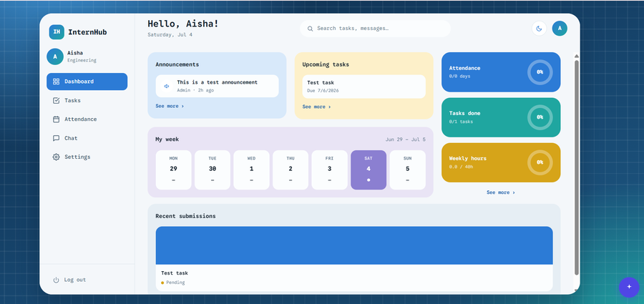This screenshot has width=644, height=304.
Task: Open the Settings page
Action: pyautogui.click(x=87, y=157)
